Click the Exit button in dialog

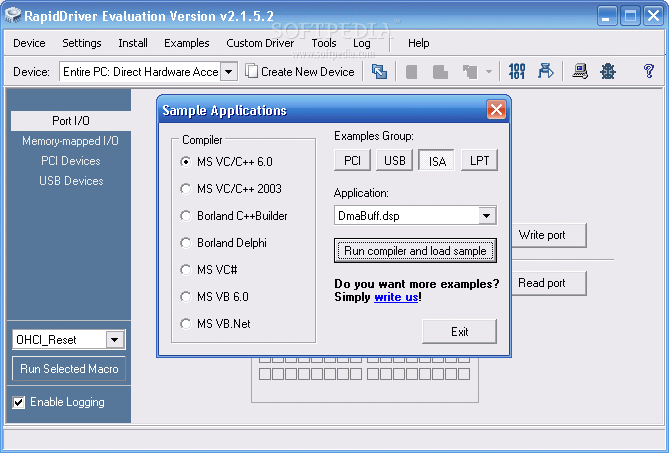460,331
